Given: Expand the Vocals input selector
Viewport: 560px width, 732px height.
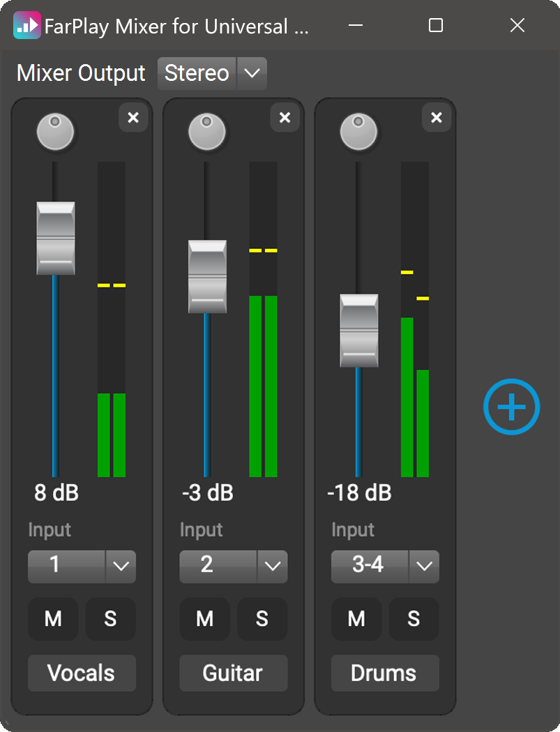Looking at the screenshot, I should coord(121,566).
